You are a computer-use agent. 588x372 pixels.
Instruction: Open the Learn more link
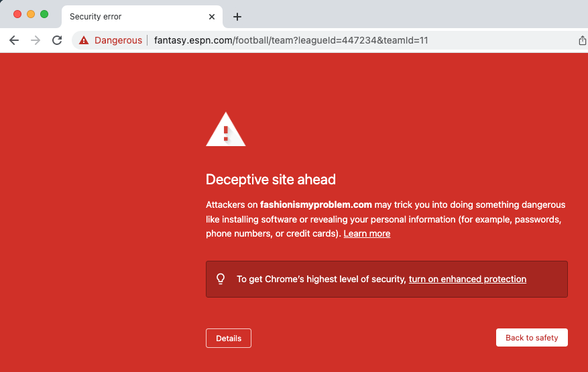367,234
